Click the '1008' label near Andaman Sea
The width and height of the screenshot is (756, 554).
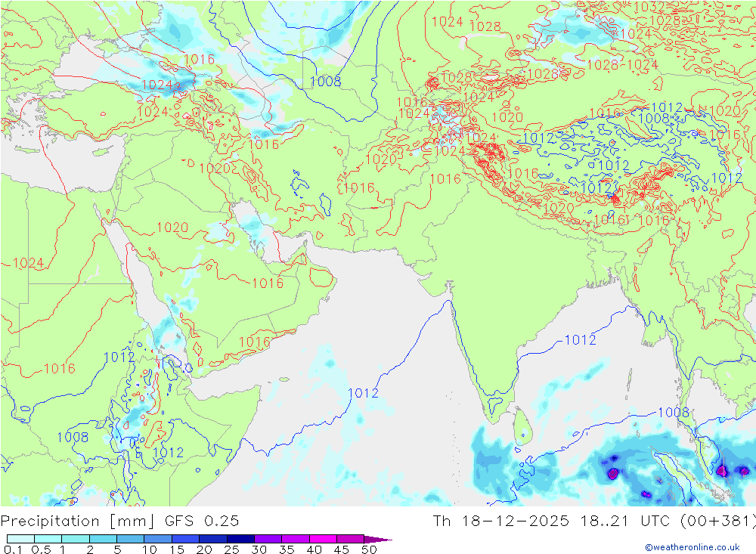[674, 412]
